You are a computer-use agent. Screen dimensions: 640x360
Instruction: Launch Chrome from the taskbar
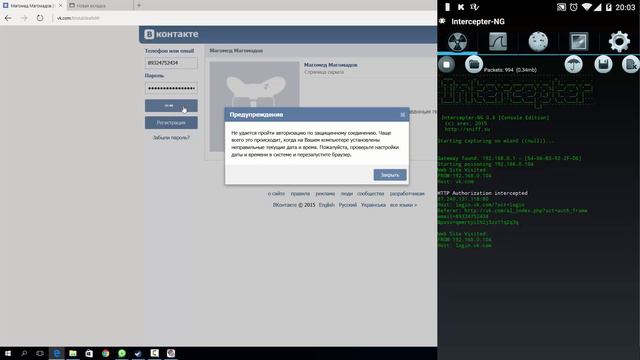[105, 353]
